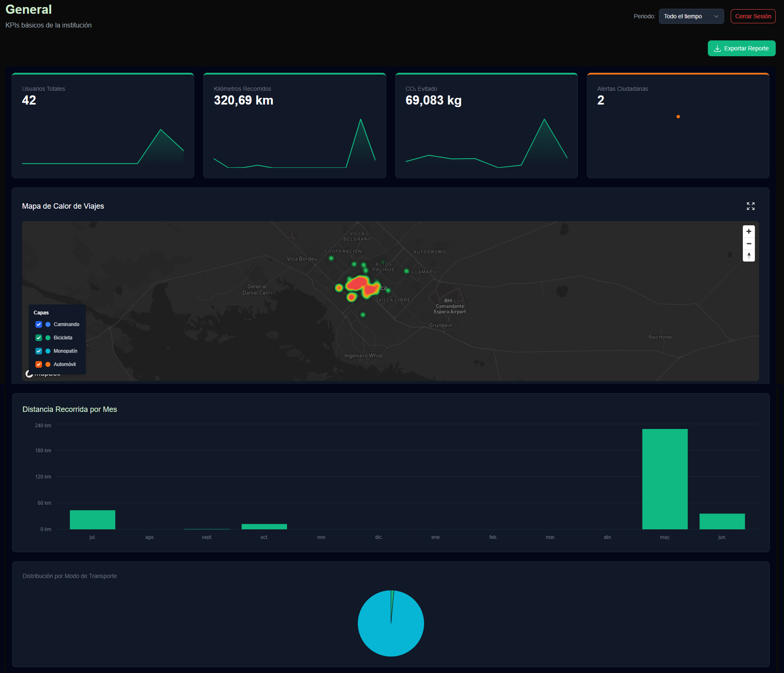
Task: Click the Bajo Hondo map label
Action: point(660,337)
